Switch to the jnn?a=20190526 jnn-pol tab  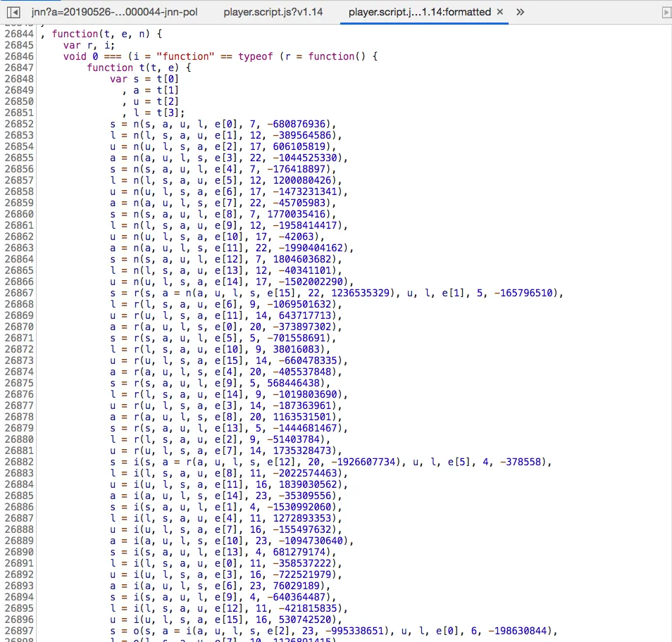pos(114,12)
